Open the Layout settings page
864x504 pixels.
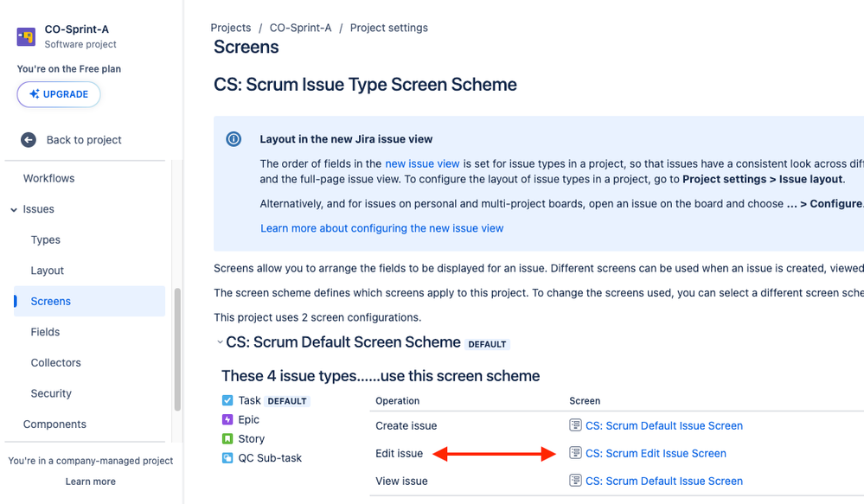[48, 271]
